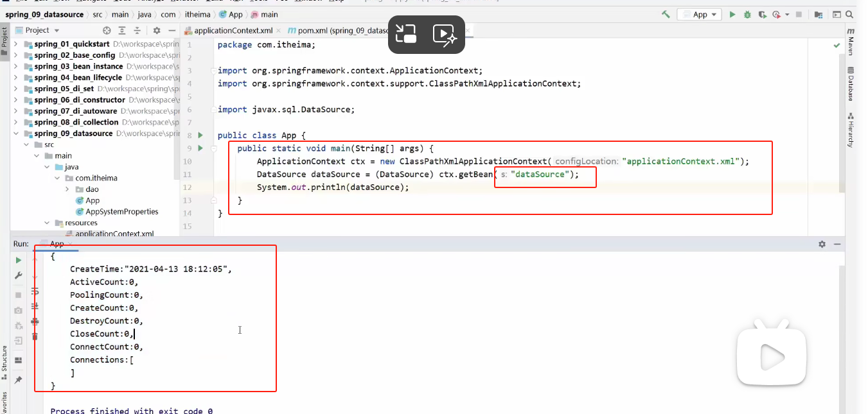Expand the spring_01_quickstart module
Screen dimensions: 868x414
pos(16,44)
